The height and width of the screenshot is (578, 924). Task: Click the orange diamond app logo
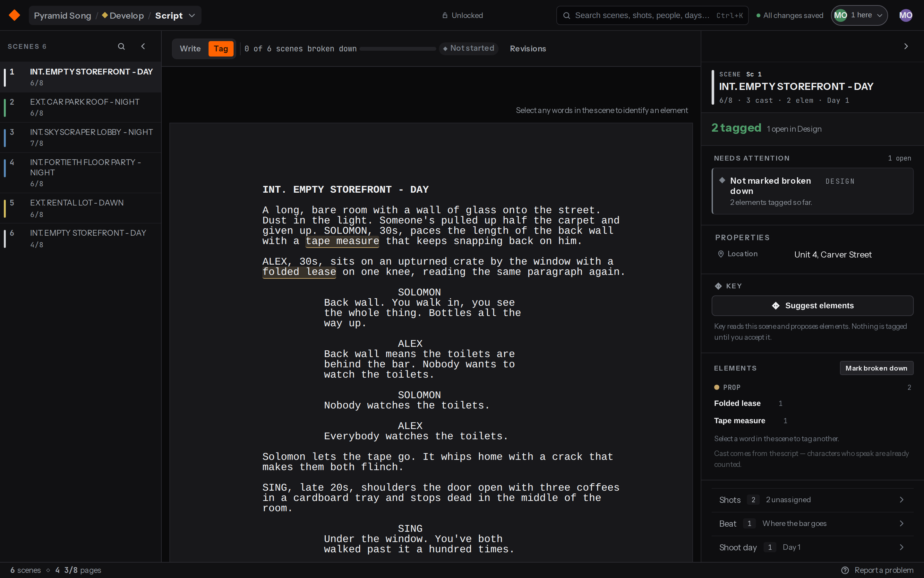click(x=14, y=15)
